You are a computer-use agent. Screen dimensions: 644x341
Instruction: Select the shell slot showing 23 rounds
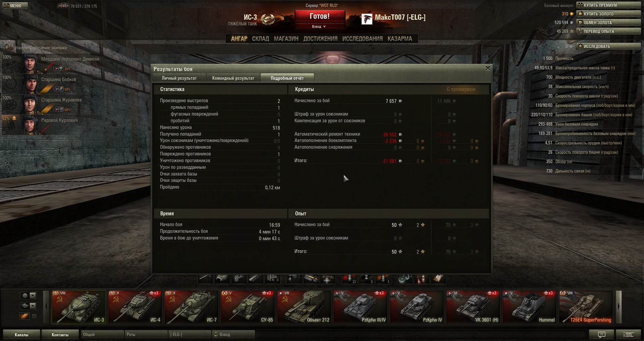coord(350,279)
